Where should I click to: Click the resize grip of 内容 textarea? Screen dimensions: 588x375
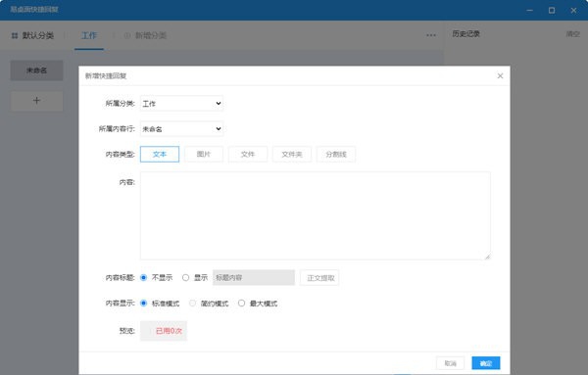pyautogui.click(x=487, y=257)
